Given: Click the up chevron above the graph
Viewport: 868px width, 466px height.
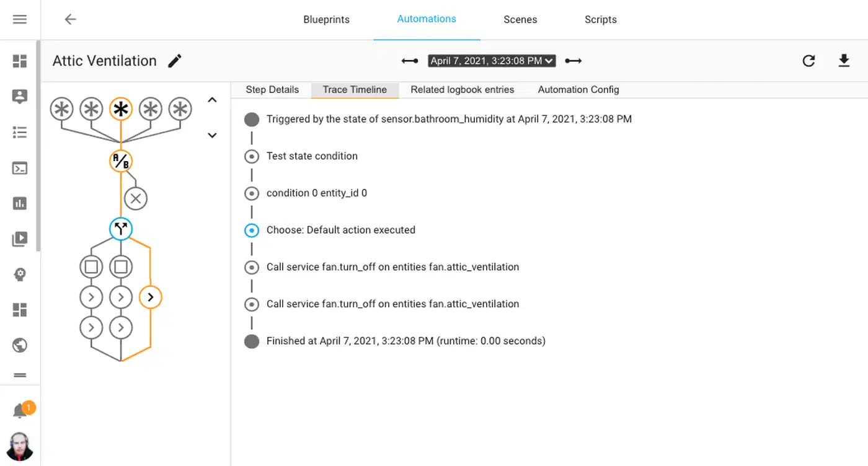Looking at the screenshot, I should 212,100.
